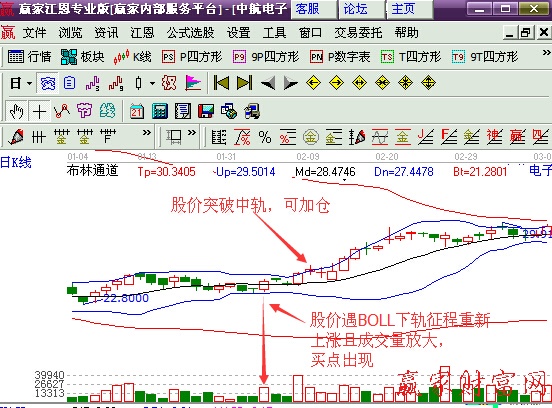Expand the top toolbar overflow chevron
Viewport: 552px width, 408px height.
[x=546, y=53]
